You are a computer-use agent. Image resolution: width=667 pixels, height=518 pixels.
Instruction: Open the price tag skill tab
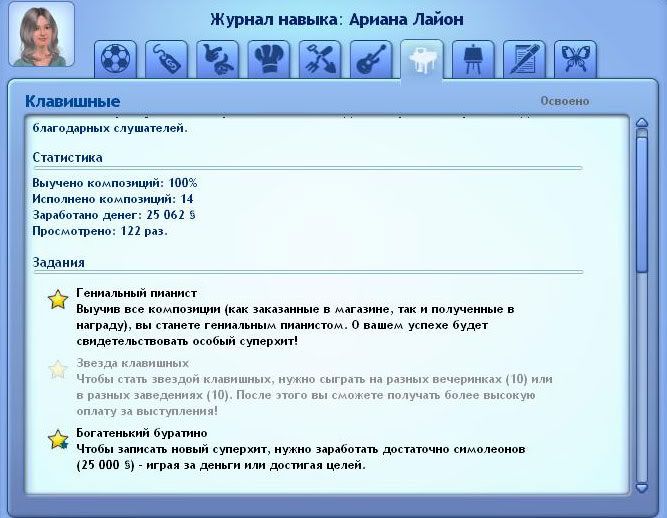click(166, 59)
